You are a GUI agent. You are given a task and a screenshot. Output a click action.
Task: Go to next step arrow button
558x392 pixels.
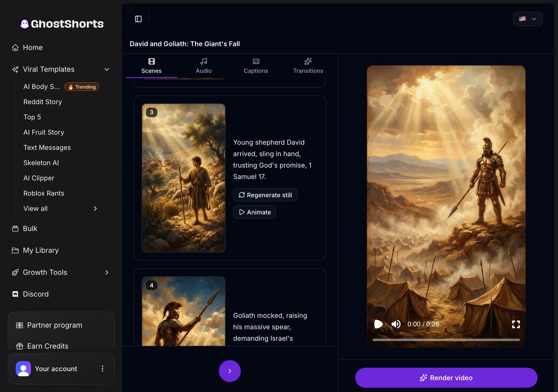point(230,371)
